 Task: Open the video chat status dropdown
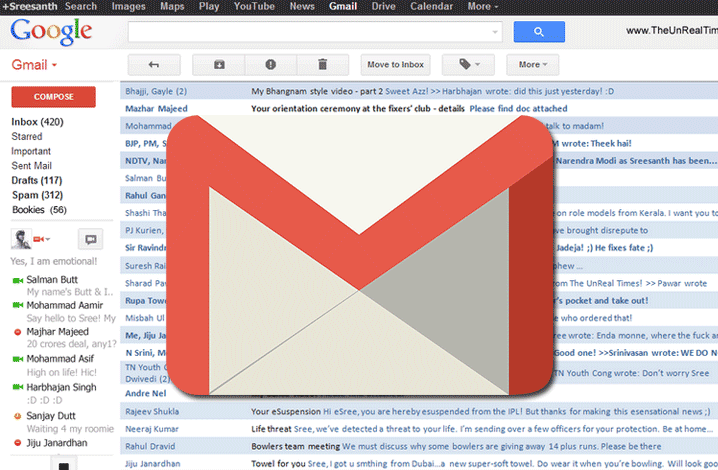[42, 239]
